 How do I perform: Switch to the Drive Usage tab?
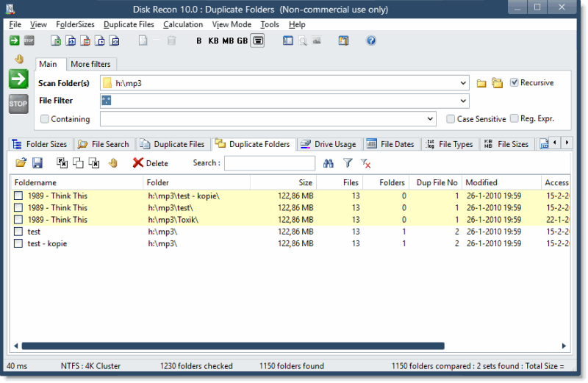pyautogui.click(x=329, y=144)
